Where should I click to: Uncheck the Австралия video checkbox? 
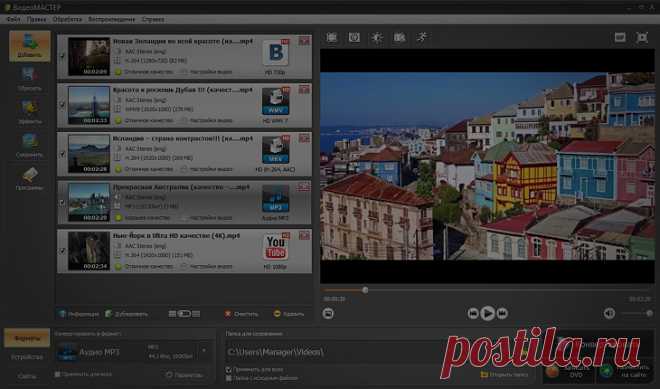[63, 202]
